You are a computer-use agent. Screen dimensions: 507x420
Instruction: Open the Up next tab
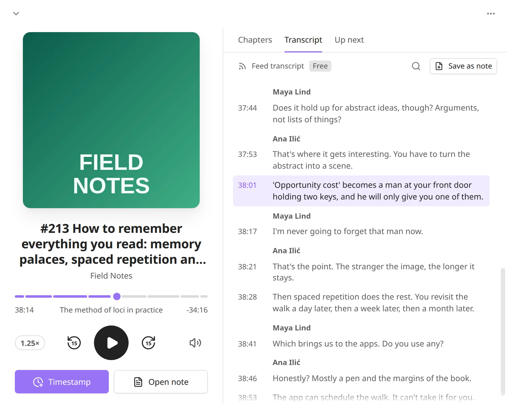click(x=349, y=40)
